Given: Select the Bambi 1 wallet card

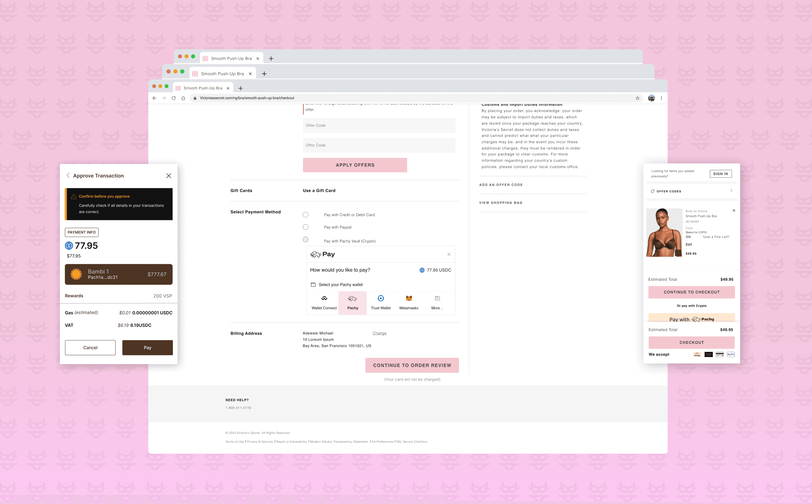Looking at the screenshot, I should (x=119, y=274).
